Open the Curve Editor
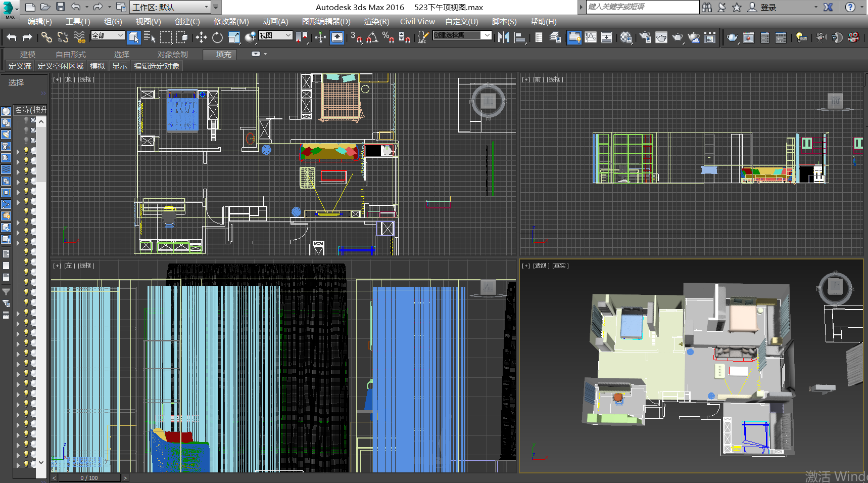 [x=591, y=37]
